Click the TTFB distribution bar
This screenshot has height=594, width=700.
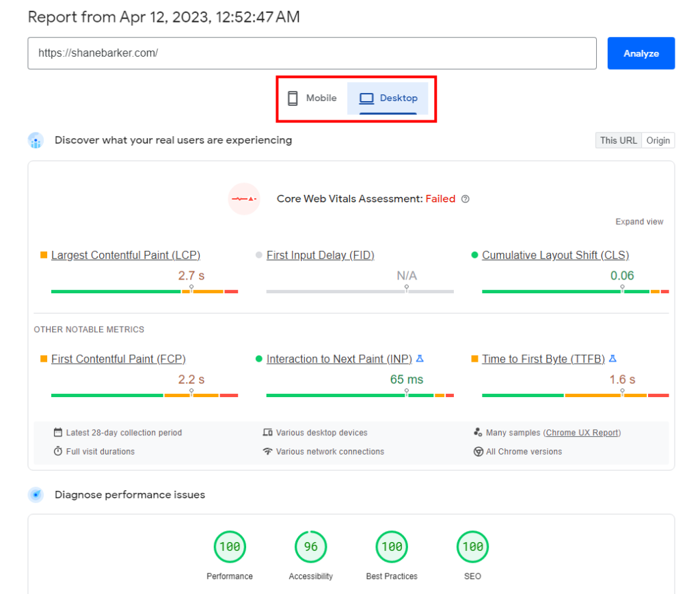point(576,395)
